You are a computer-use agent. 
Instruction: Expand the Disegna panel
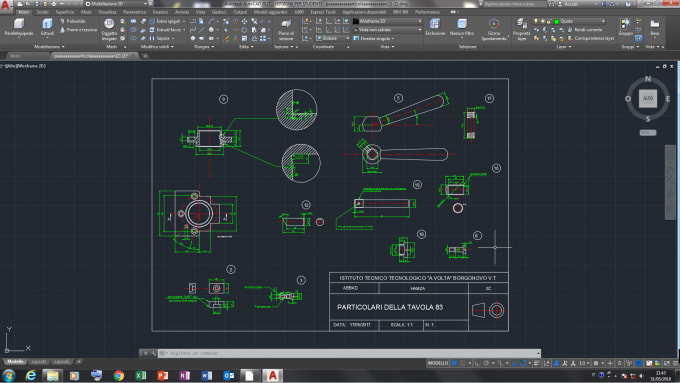204,46
